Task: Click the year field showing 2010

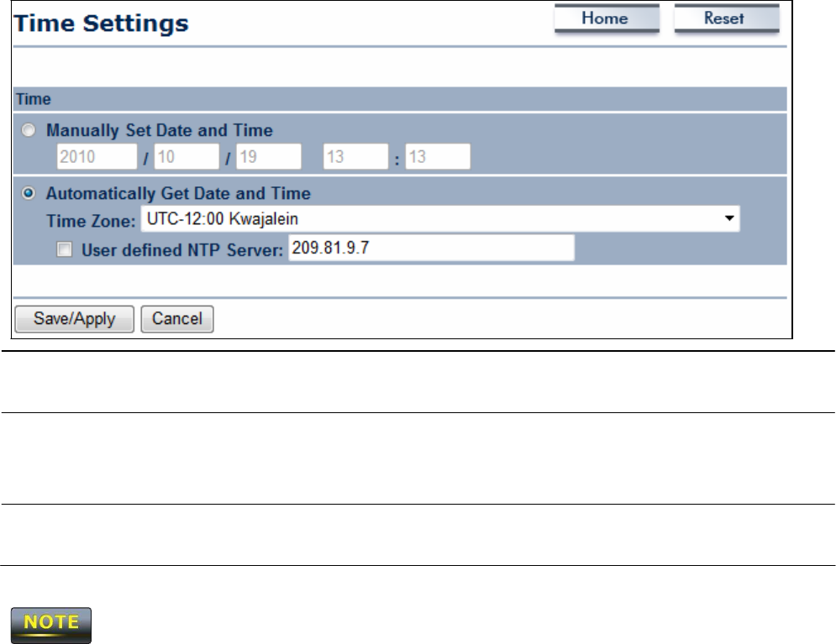Action: pyautogui.click(x=97, y=157)
